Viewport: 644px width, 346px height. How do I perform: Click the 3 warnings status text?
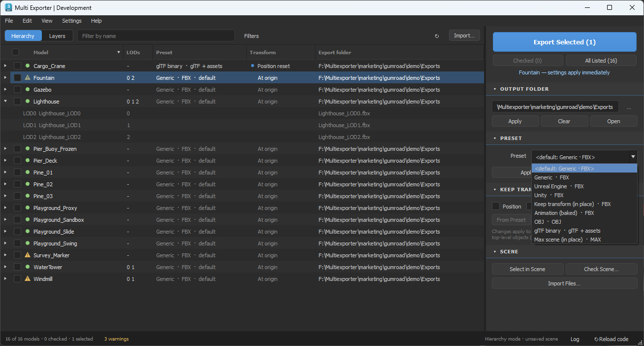coord(116,339)
